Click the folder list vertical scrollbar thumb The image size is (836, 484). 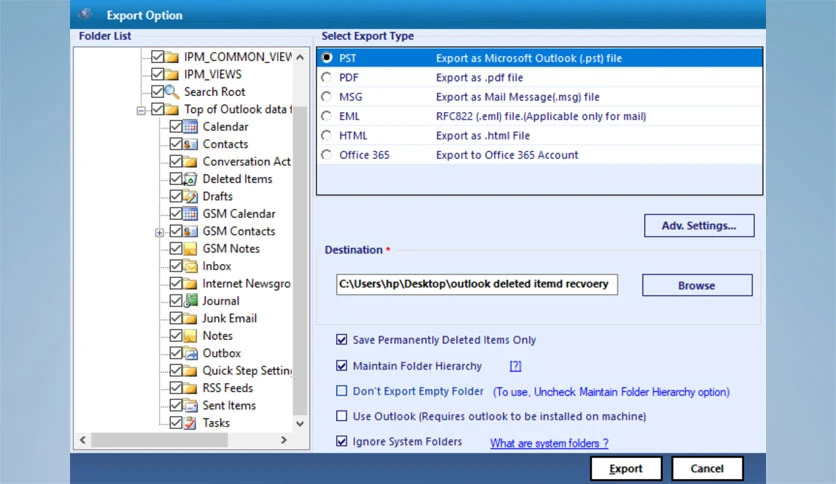pyautogui.click(x=300, y=260)
